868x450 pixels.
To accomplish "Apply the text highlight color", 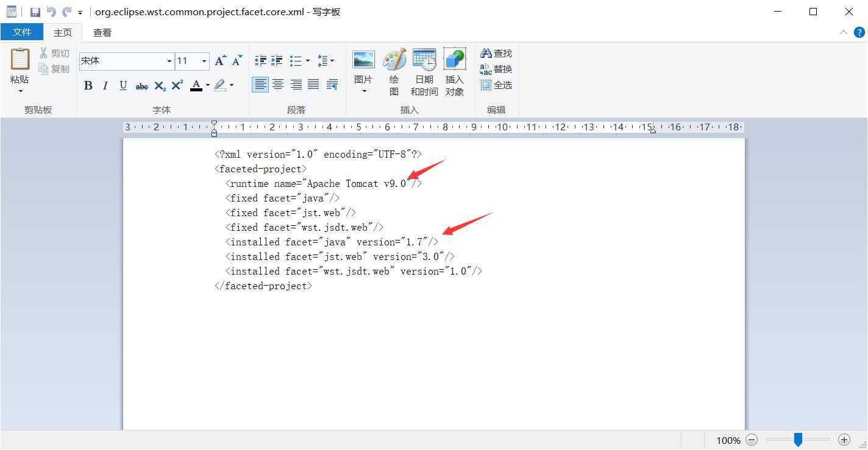I will click(219, 85).
